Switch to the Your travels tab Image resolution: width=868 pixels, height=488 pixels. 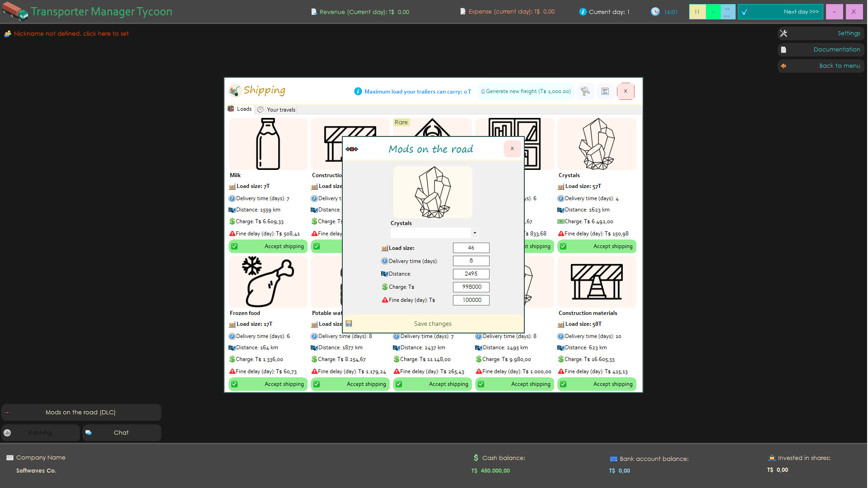pos(276,109)
